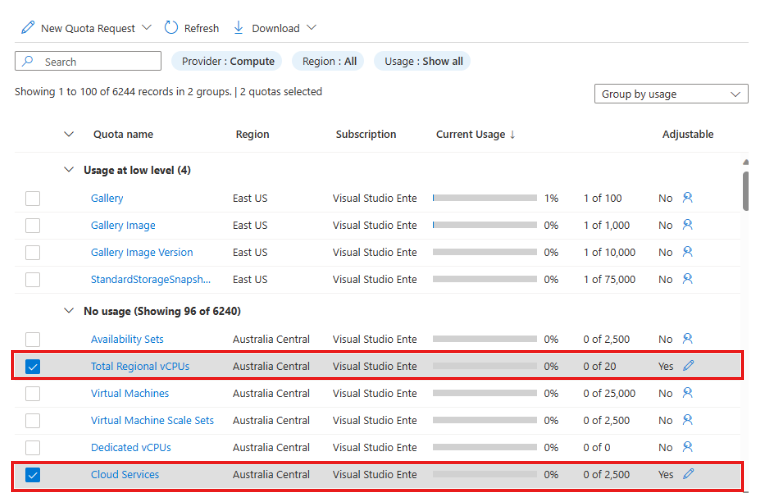Click the Download arrow icon
The image size is (757, 493).
[x=238, y=28]
